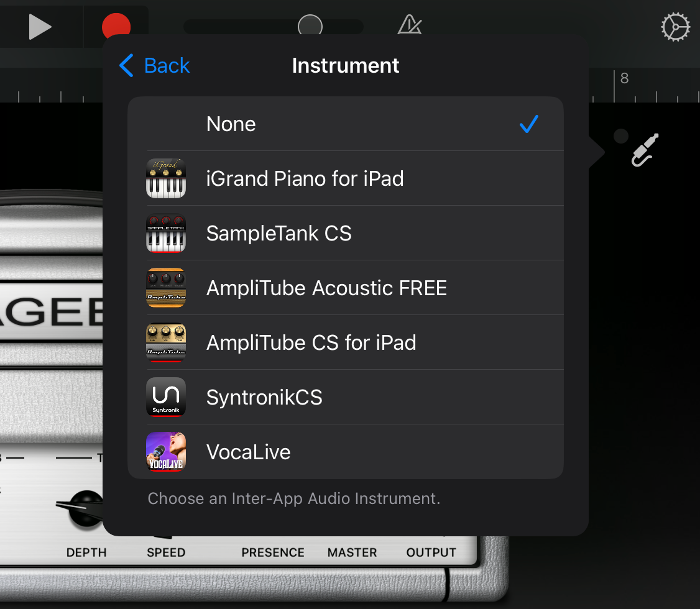Viewport: 700px width, 609px height.
Task: Tap the SampleTank CS app icon
Action: tap(166, 233)
